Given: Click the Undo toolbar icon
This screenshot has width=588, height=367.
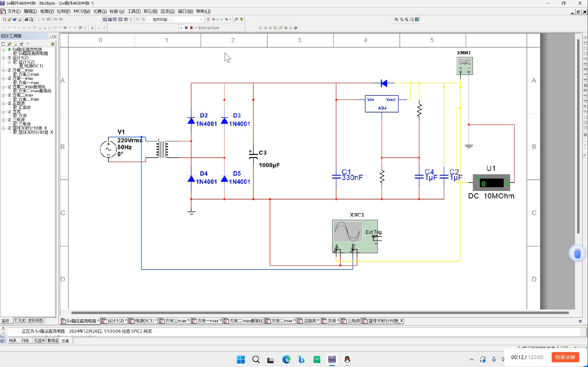Looking at the screenshot, I should pos(55,19).
